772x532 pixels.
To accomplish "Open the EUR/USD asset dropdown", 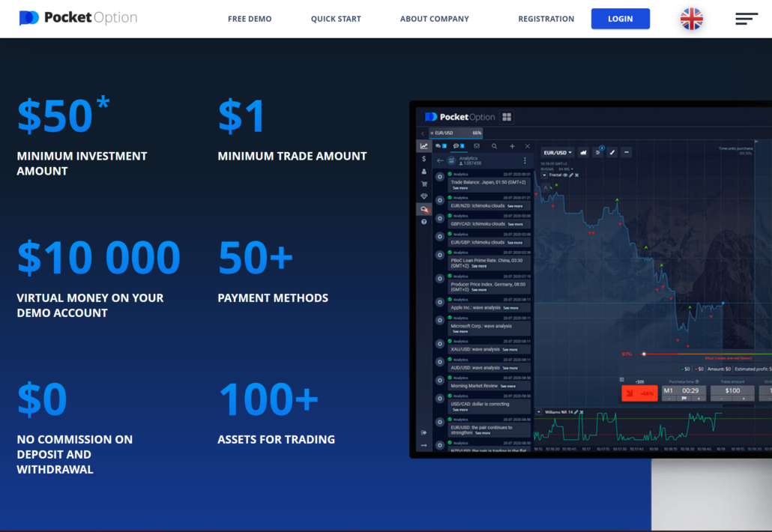I will coord(558,153).
